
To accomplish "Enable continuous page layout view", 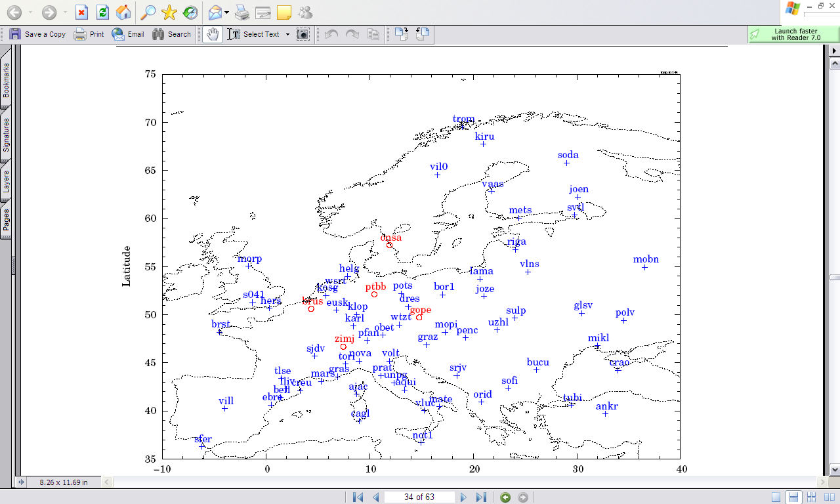I will click(793, 497).
